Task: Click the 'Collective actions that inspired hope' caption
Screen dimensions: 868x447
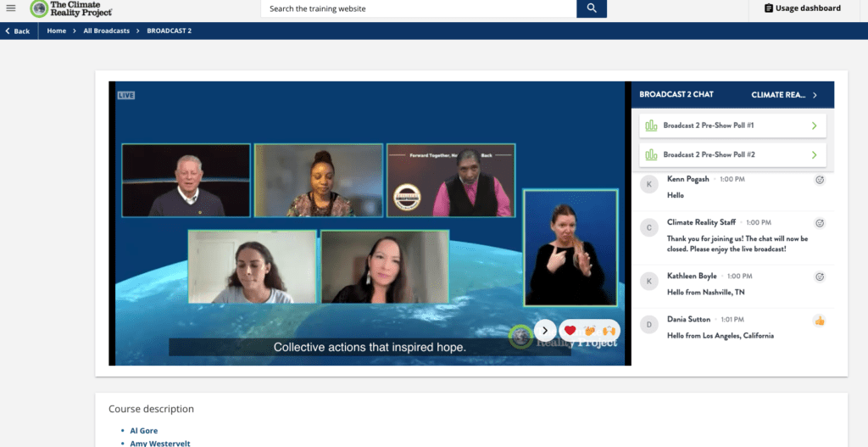Action: pos(370,347)
